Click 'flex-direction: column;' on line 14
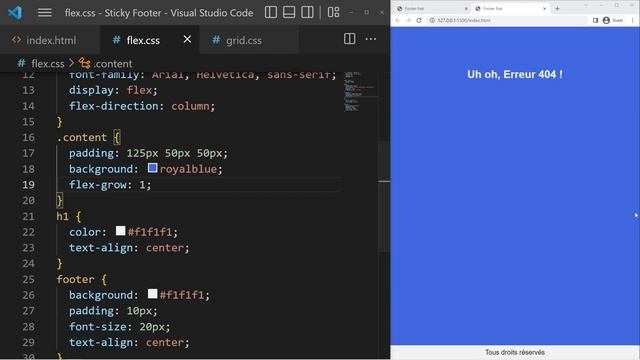Viewport: 640px width, 360px height. [142, 106]
